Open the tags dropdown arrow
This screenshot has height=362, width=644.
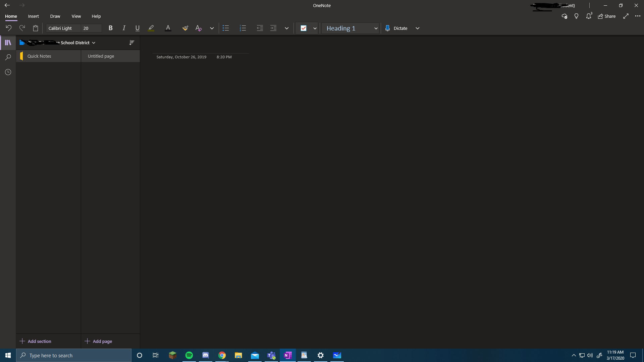[x=315, y=28]
